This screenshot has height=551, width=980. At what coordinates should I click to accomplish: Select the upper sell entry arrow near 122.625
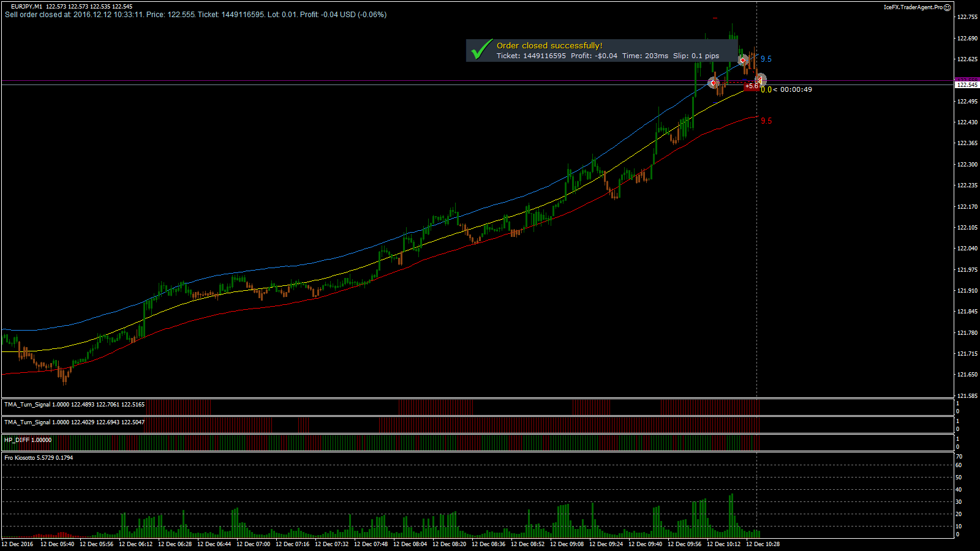pyautogui.click(x=743, y=60)
